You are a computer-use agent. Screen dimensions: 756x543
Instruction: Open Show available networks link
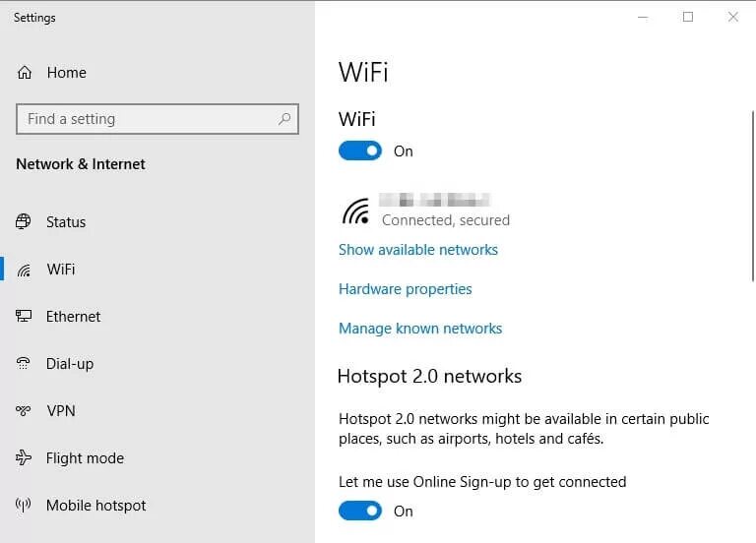pos(418,250)
